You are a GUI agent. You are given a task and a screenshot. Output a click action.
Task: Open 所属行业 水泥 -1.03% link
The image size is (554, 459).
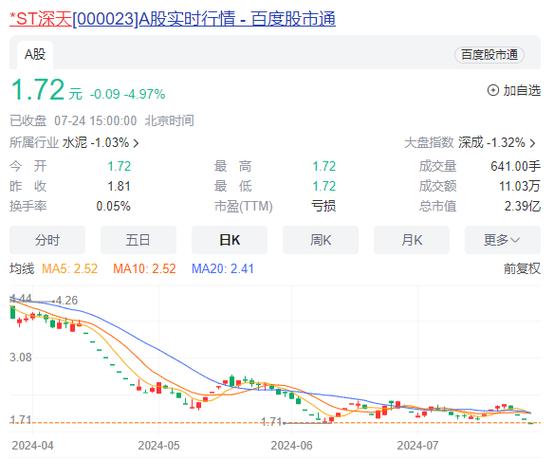74,143
